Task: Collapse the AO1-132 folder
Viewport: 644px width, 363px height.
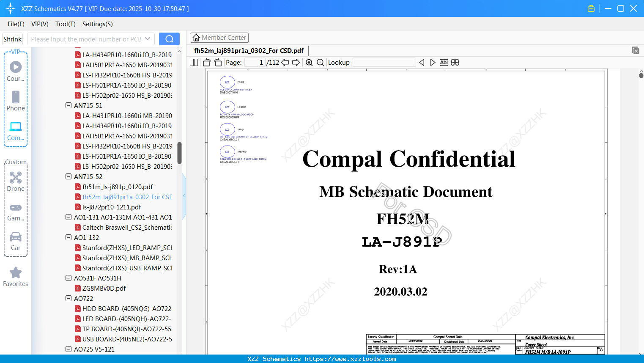Action: [x=69, y=237]
